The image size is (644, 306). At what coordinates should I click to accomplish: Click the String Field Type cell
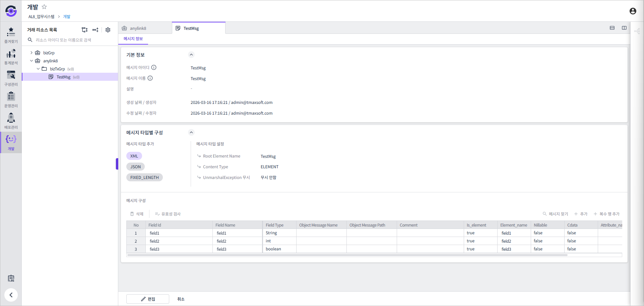pos(279,233)
